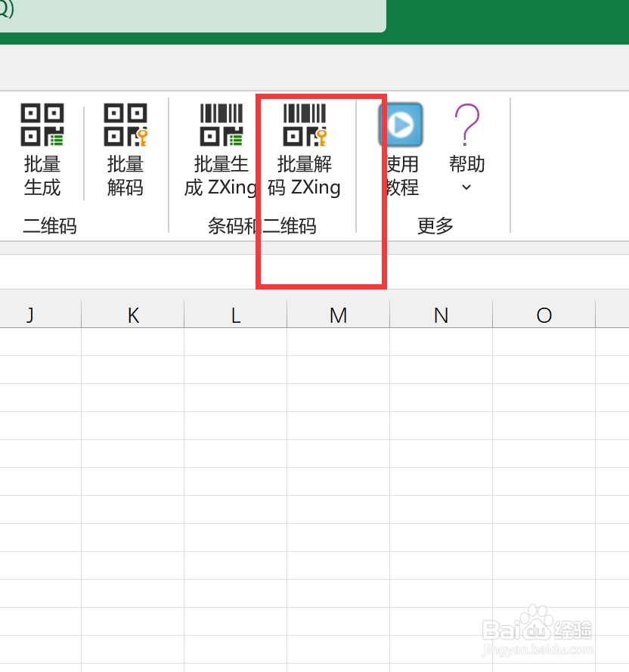Click the first cell under column K
The image size is (629, 672).
pos(133,342)
